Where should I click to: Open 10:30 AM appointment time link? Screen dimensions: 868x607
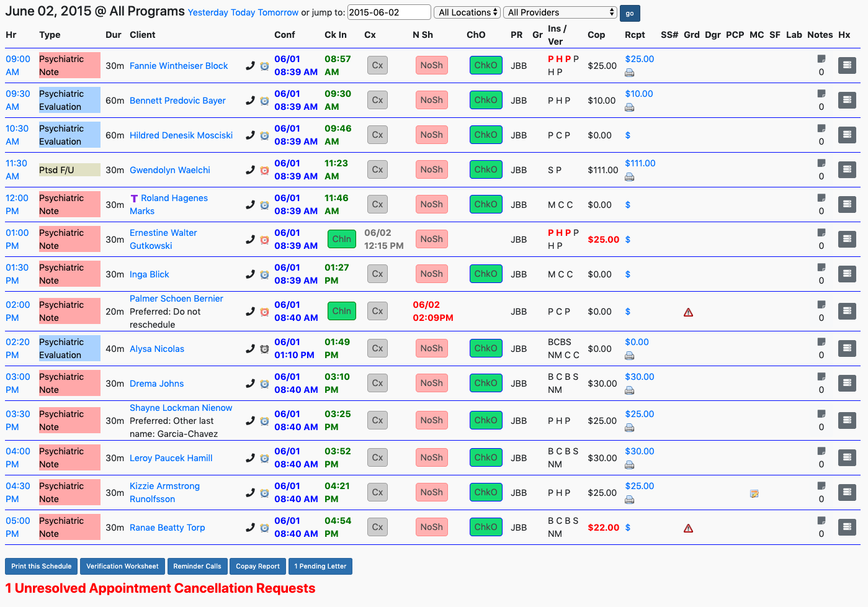(17, 135)
